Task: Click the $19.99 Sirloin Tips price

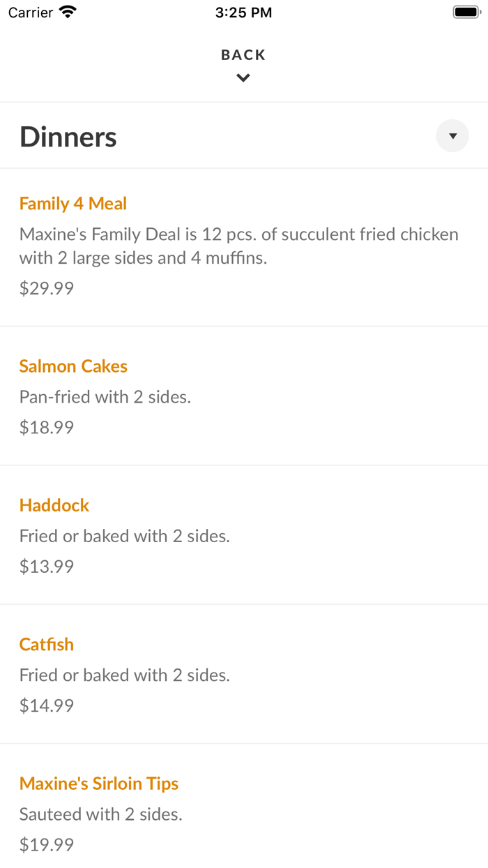Action: click(47, 844)
